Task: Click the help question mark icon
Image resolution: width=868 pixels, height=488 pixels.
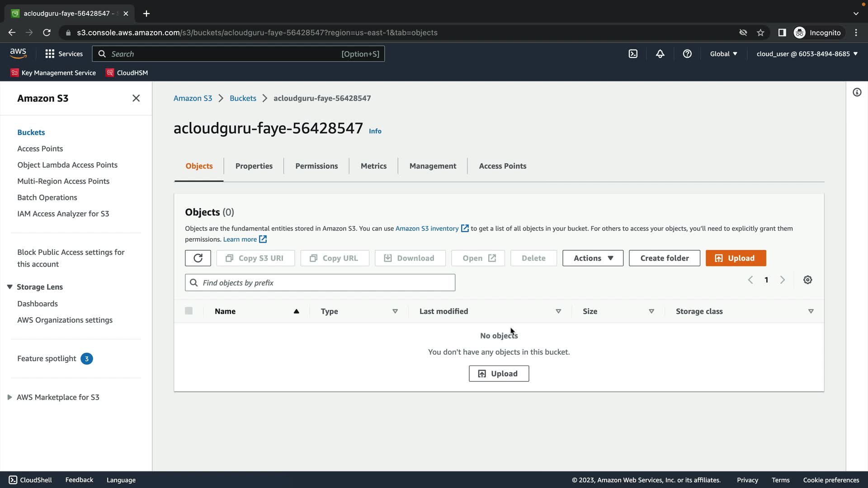Action: click(x=687, y=54)
